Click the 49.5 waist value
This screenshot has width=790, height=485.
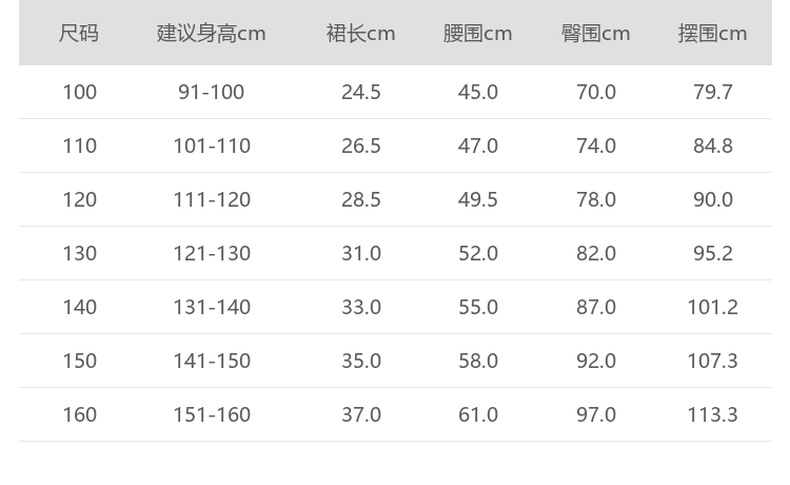coord(478,200)
